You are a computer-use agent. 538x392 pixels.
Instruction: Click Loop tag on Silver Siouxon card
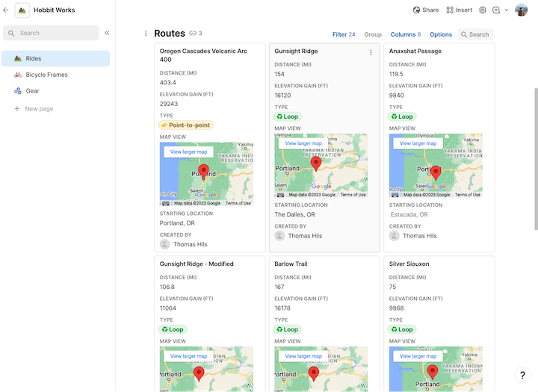point(402,329)
